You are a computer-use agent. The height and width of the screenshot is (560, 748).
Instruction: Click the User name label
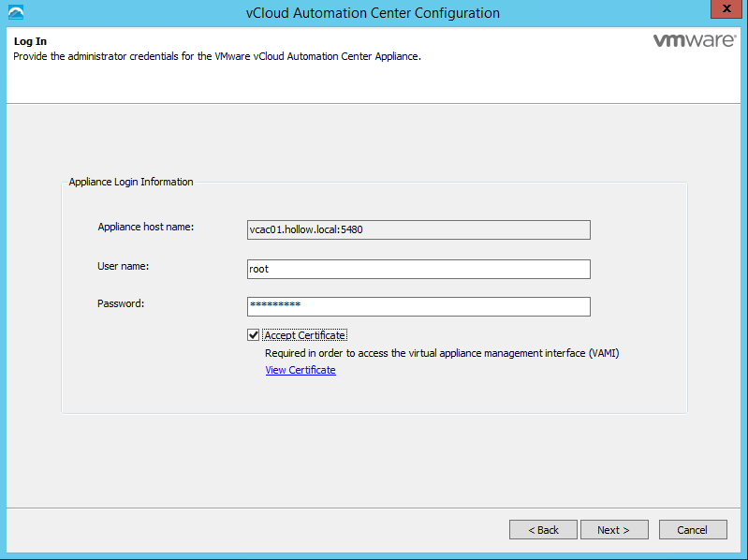[x=124, y=266]
